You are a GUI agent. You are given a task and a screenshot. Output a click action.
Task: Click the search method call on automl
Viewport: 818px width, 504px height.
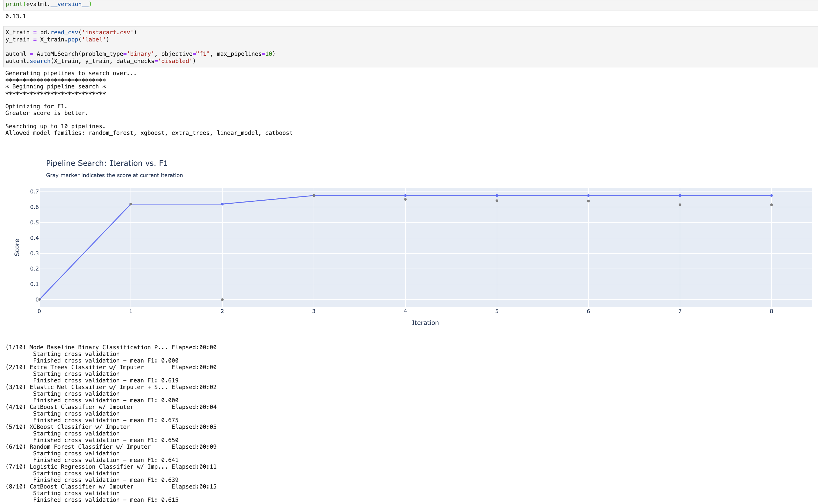[x=40, y=61]
